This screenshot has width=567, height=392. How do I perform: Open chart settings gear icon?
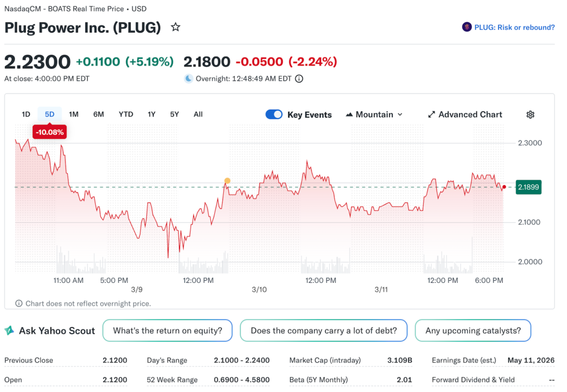click(530, 115)
